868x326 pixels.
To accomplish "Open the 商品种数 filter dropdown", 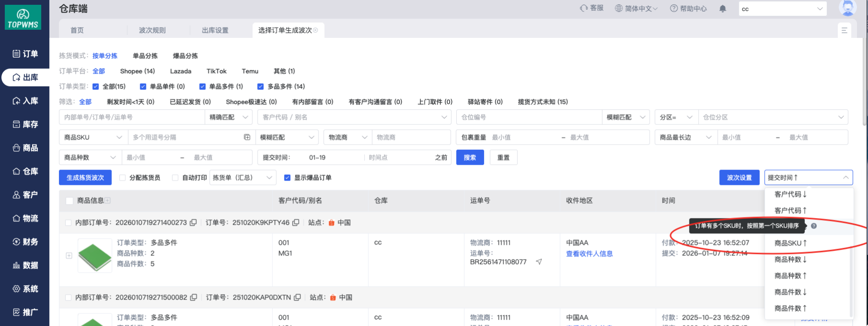I will tap(90, 157).
